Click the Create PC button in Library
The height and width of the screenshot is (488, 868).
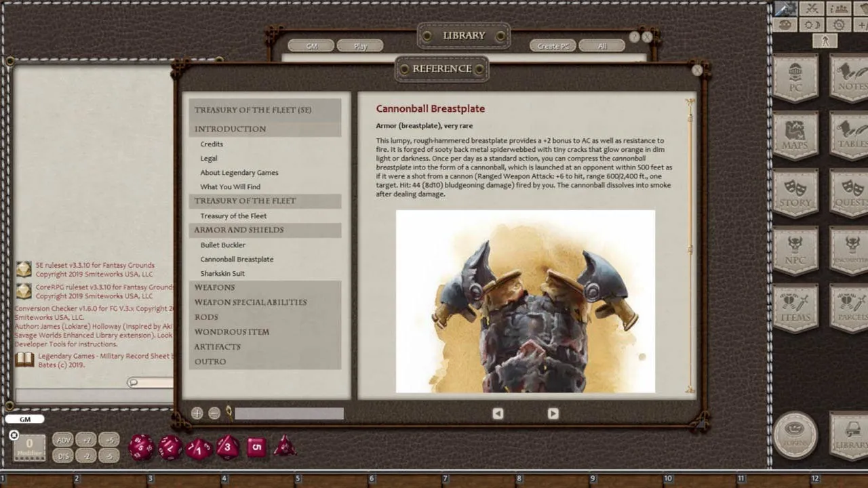(553, 46)
